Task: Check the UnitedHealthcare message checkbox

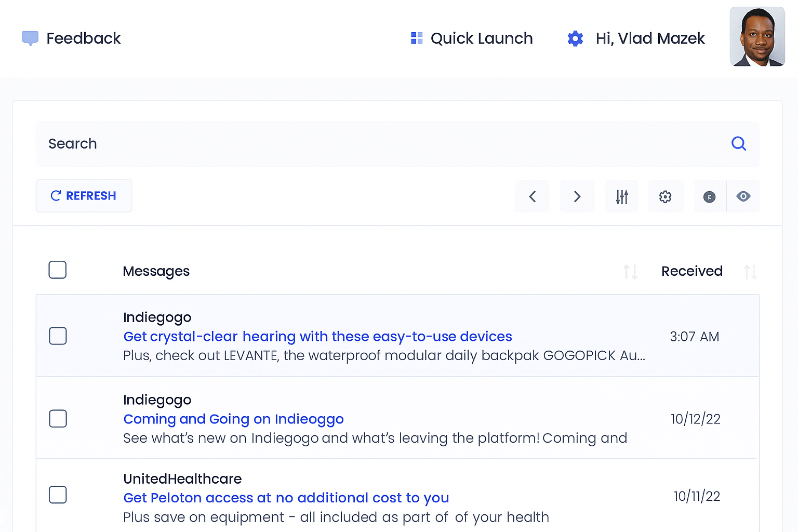Action: pyautogui.click(x=58, y=495)
